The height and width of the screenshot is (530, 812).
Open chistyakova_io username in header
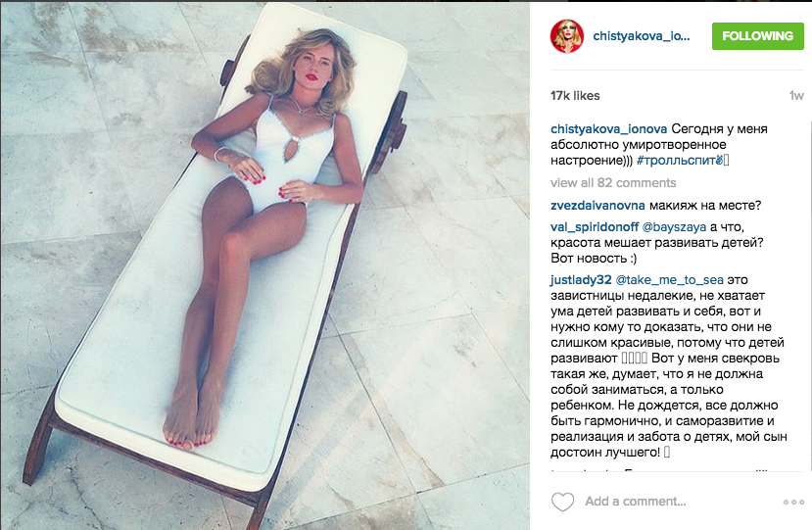point(642,36)
